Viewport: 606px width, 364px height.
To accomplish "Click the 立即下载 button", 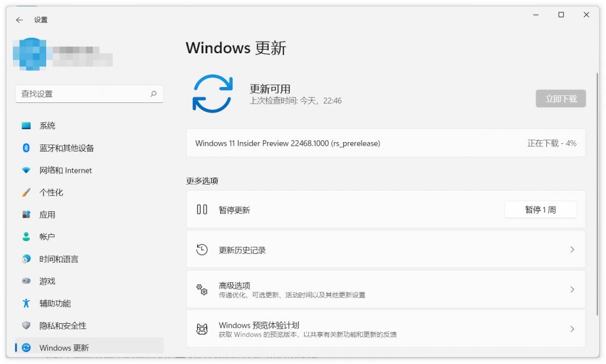I will (x=560, y=98).
